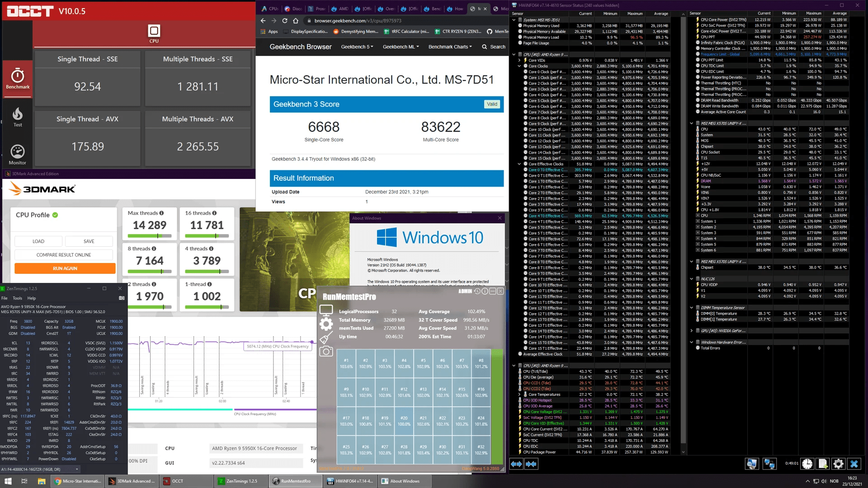868x488 pixels.
Task: Click HWiNFO network computers icon
Action: [x=769, y=464]
